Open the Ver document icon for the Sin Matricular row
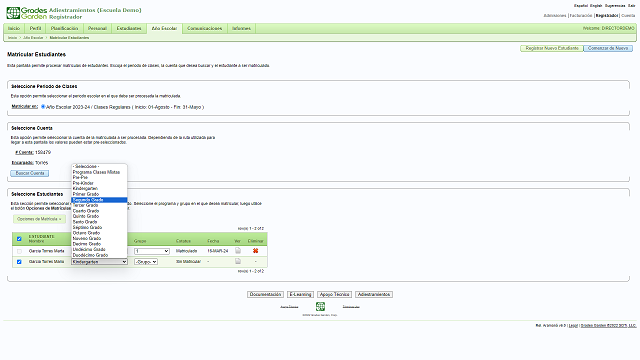 (238, 261)
